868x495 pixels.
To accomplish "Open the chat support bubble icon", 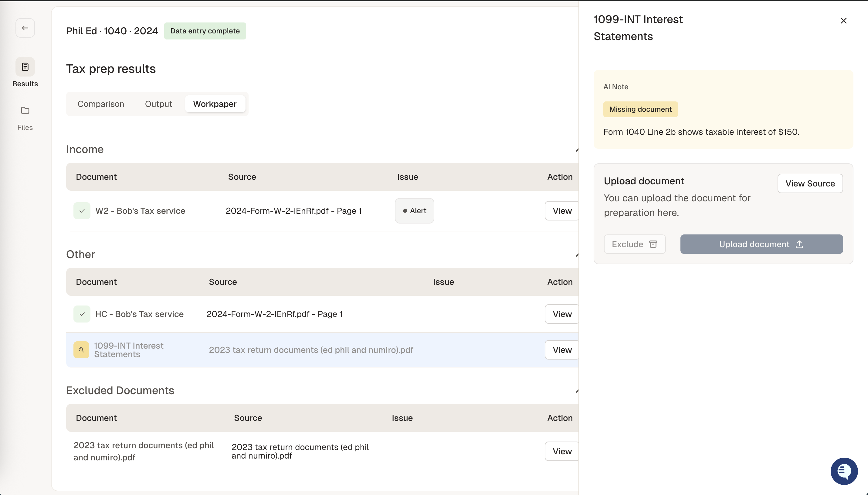I will 844,471.
